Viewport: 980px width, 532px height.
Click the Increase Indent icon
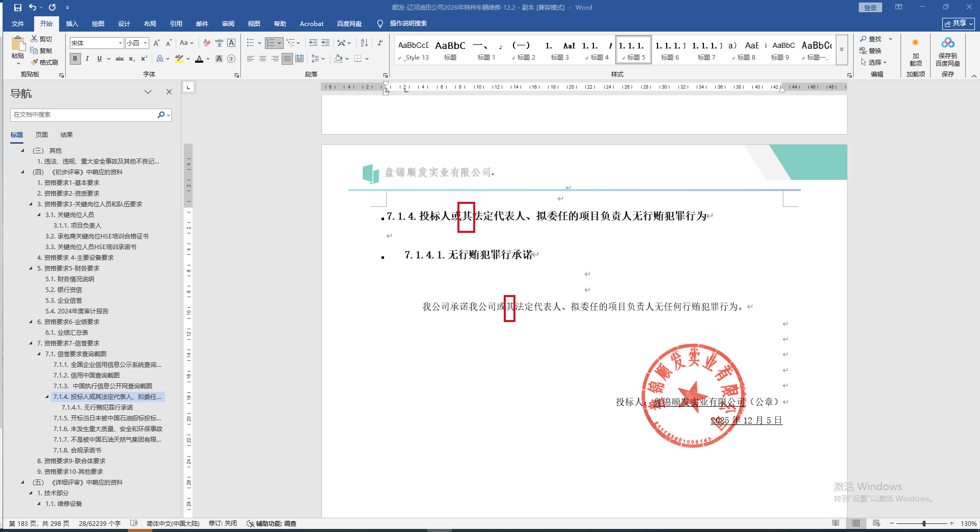325,43
